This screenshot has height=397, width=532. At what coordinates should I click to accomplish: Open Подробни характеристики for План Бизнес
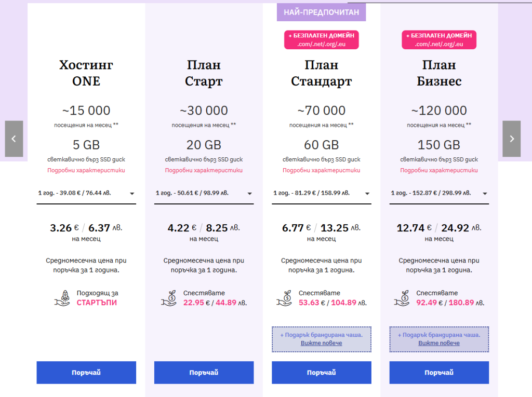click(x=439, y=170)
